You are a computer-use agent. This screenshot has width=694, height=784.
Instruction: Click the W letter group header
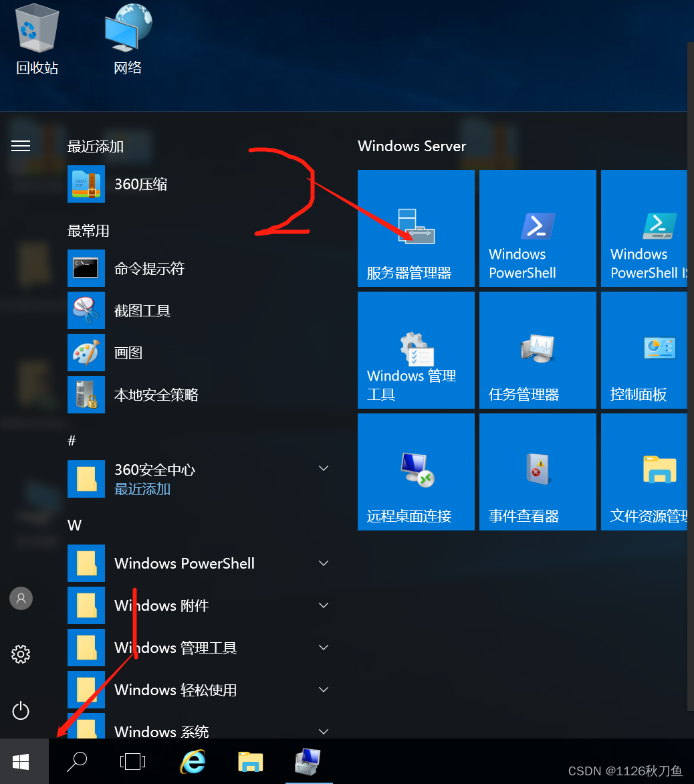click(74, 525)
